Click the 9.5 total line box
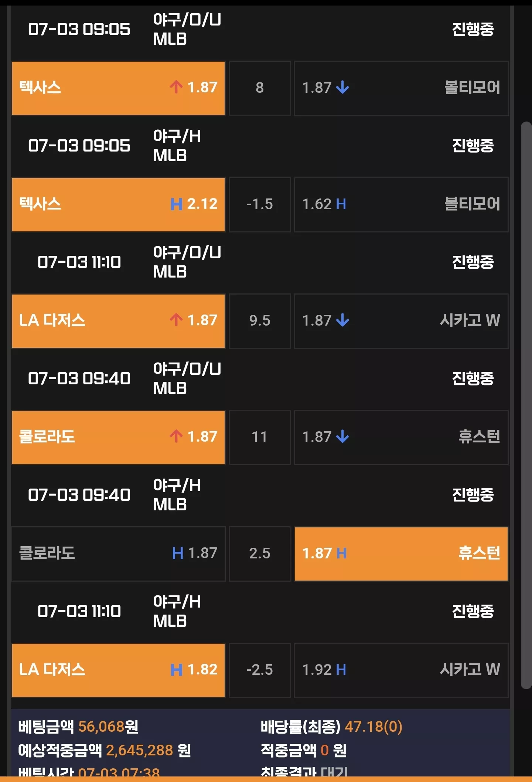 tap(260, 321)
